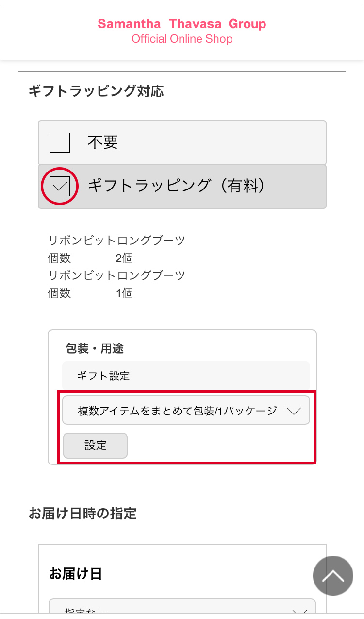Click the Official Online Shop link
364x619 pixels.
(x=182, y=39)
